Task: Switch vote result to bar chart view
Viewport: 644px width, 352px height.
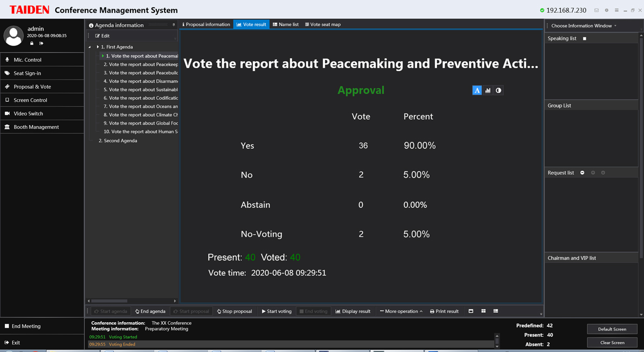Action: tap(488, 90)
